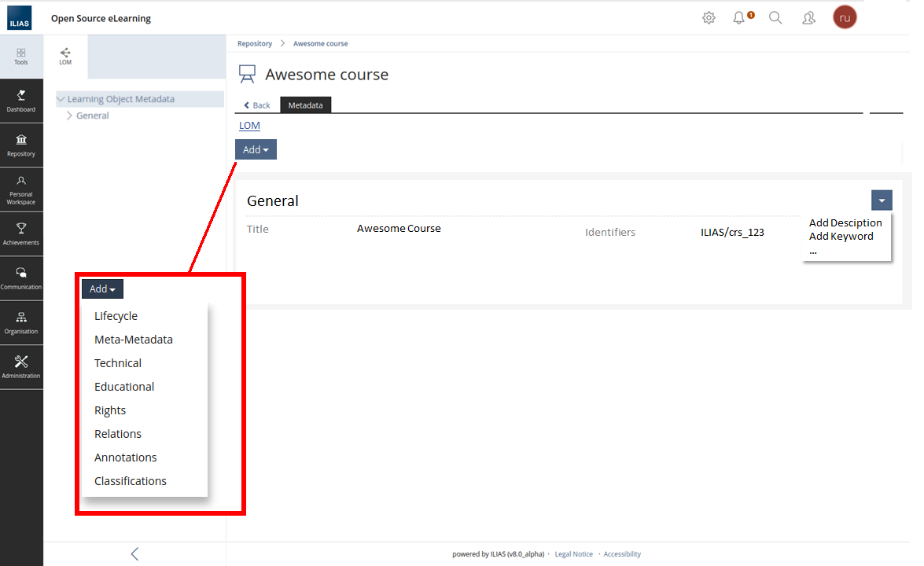Switch to the Metadata tab

[305, 105]
